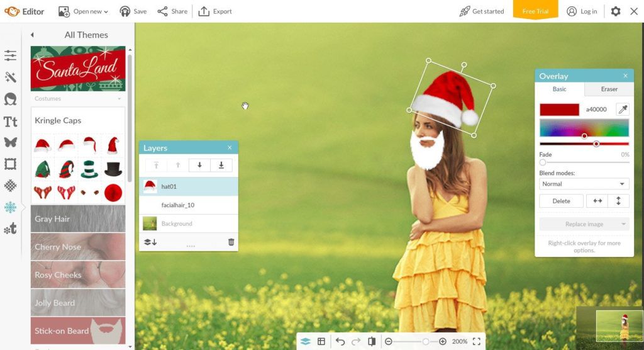Open the Touch Up face tool
Screen dimensions: 644x350
pyautogui.click(x=10, y=99)
